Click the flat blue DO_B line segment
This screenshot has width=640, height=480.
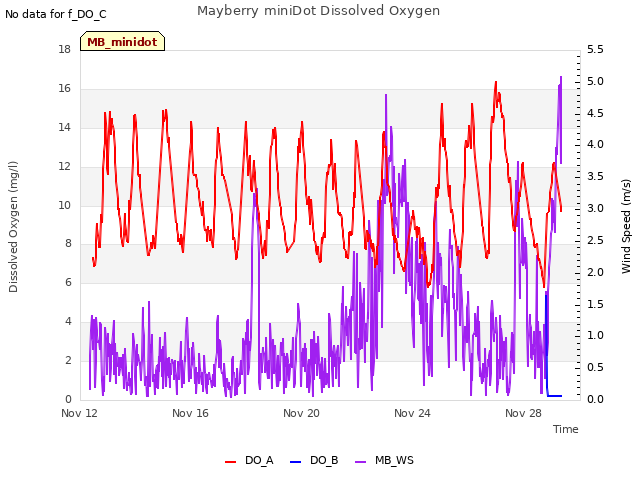click(x=554, y=396)
